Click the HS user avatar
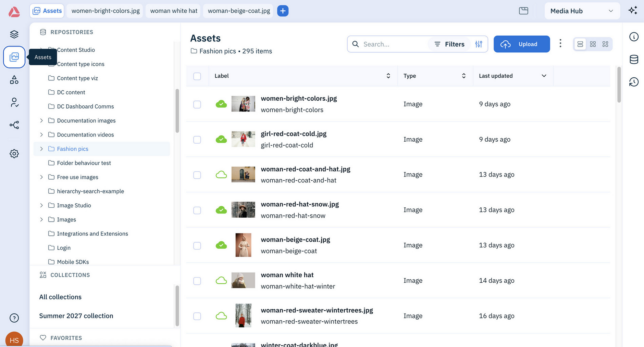 (14, 340)
